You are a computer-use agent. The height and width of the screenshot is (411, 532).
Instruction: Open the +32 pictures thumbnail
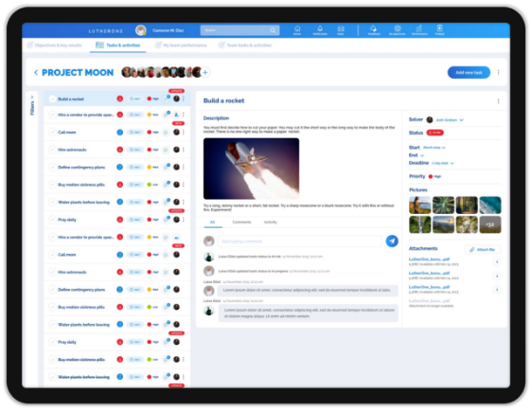[490, 224]
